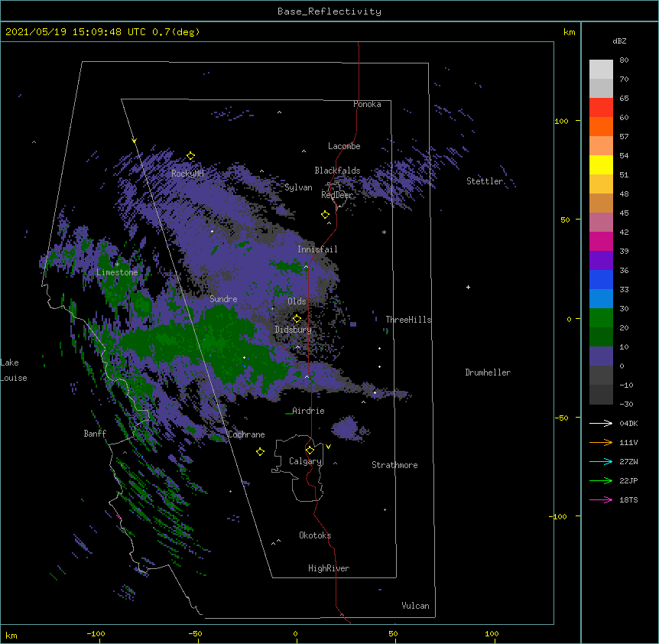Click the asterisk marker east of Innisfail

(x=384, y=232)
